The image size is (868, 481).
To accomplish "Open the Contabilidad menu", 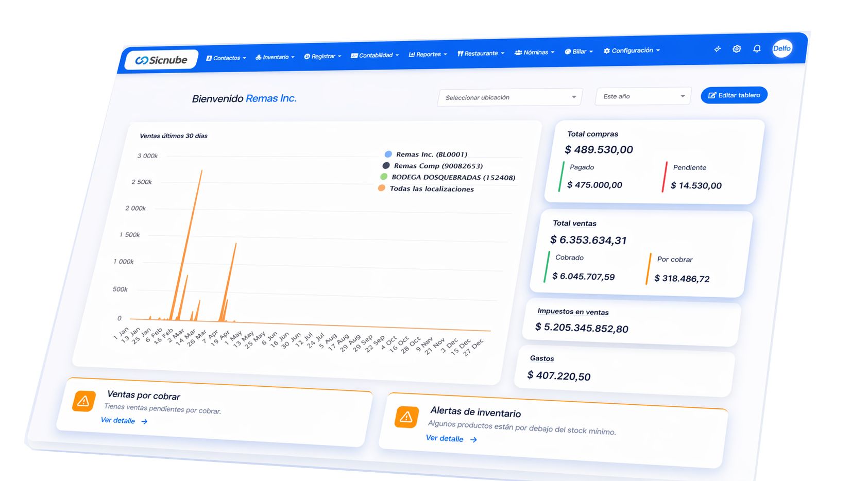I will [375, 55].
